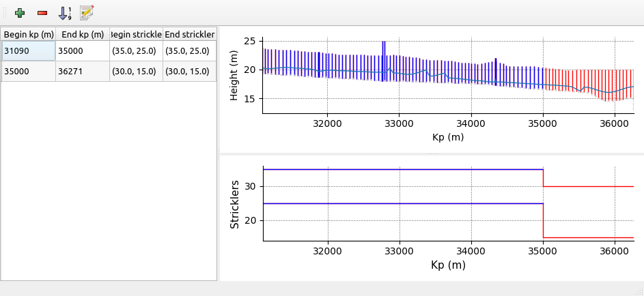Select the Begin kp cell showing 31090
The width and height of the screenshot is (644, 296).
tap(28, 51)
